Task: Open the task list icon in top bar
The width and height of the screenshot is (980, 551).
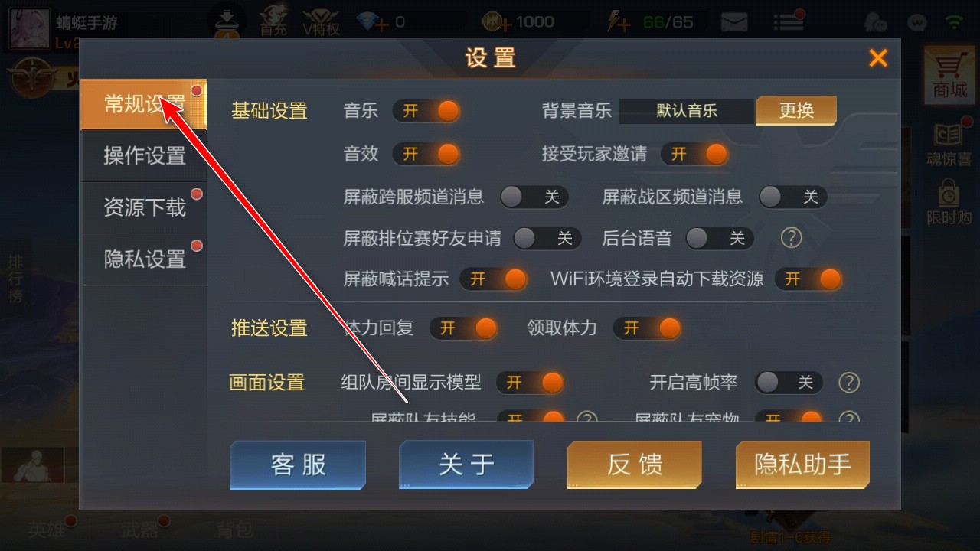Action: click(x=787, y=22)
